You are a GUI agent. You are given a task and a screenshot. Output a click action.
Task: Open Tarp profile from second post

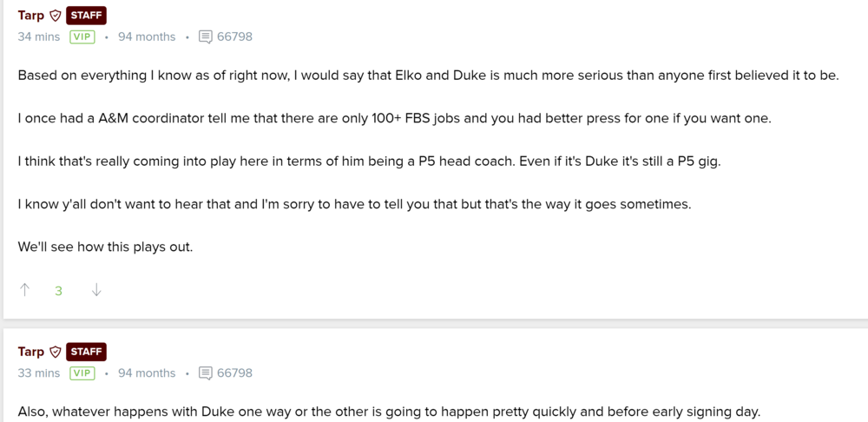[30, 352]
